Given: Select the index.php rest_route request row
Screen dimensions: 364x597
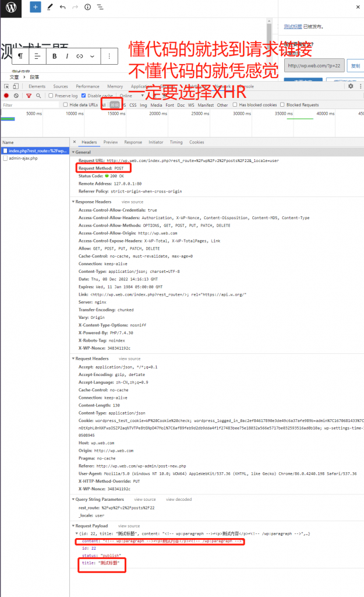Looking at the screenshot, I should point(35,151).
